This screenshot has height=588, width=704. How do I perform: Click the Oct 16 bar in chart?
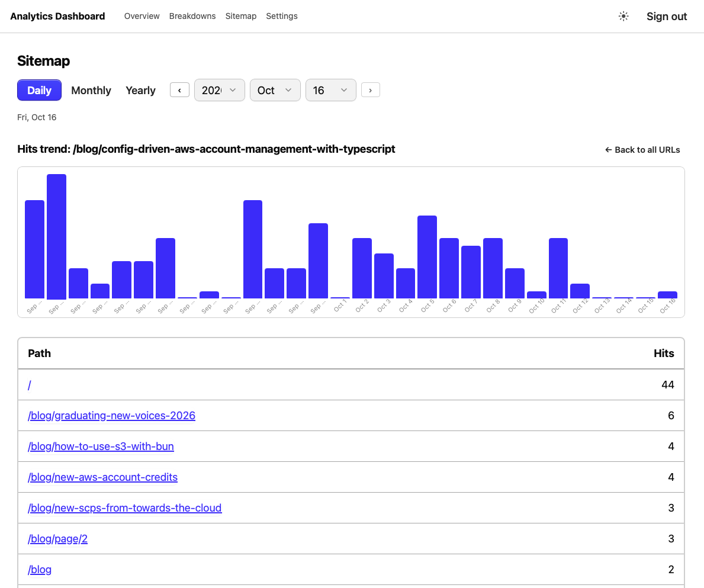point(667,295)
